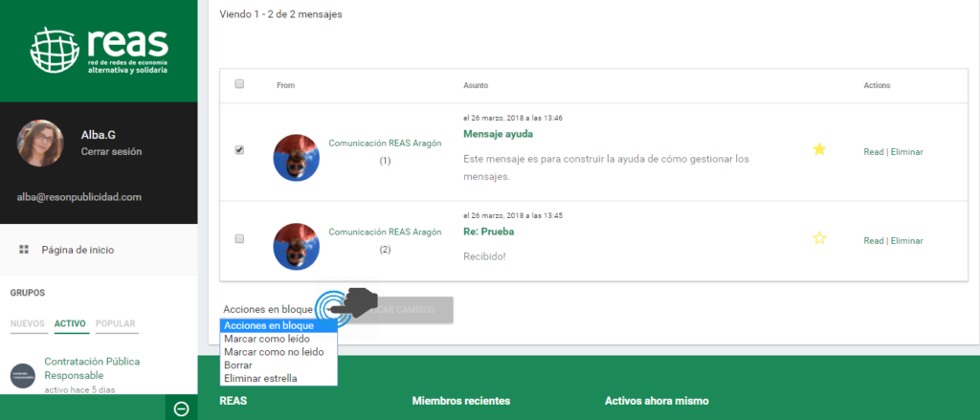Switch to the NUEVOS groups tab
This screenshot has width=980, height=420.
[x=27, y=324]
